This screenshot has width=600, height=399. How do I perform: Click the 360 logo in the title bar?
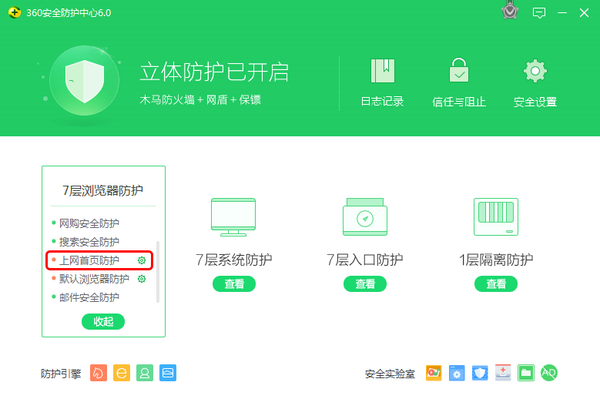(15, 13)
